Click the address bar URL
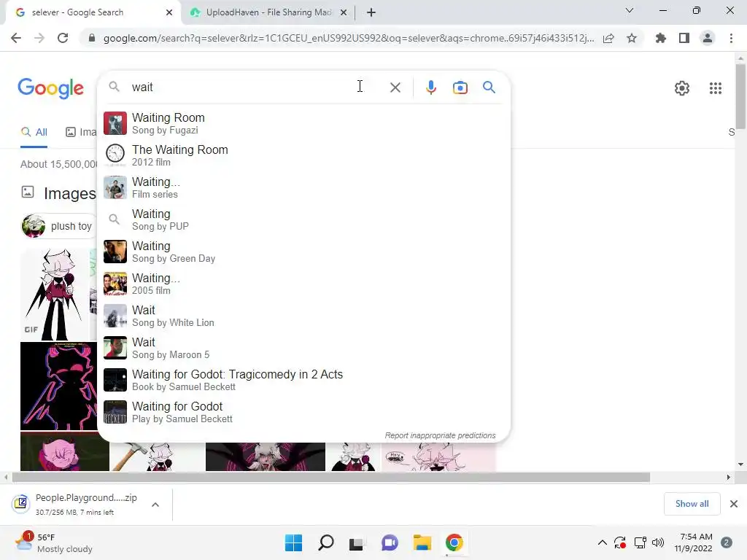Screen dimensions: 747x560 348,38
